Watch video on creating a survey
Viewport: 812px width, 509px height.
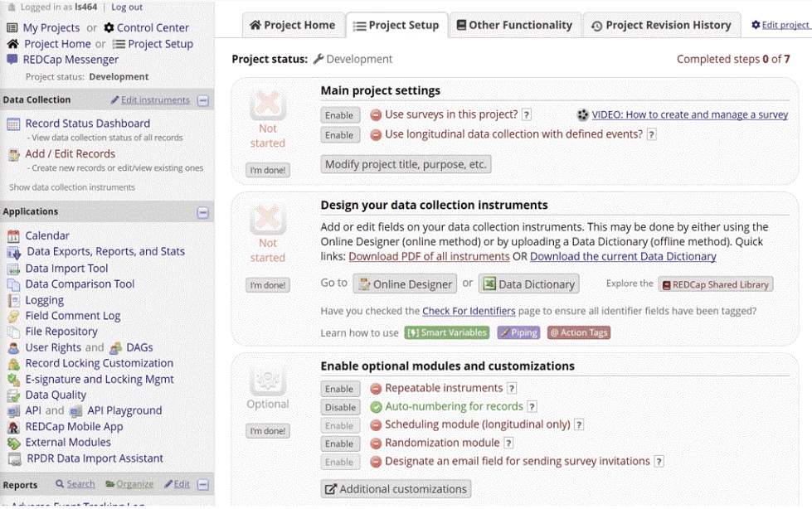[x=690, y=115]
